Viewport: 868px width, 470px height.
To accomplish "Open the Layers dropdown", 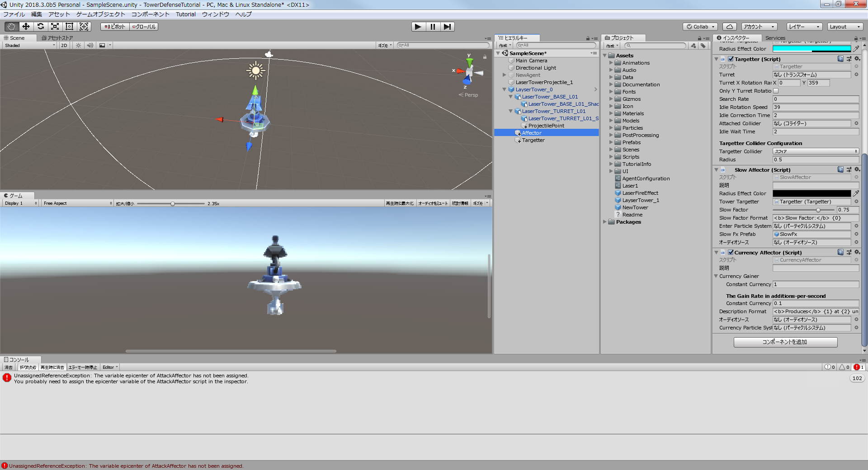I will [804, 27].
